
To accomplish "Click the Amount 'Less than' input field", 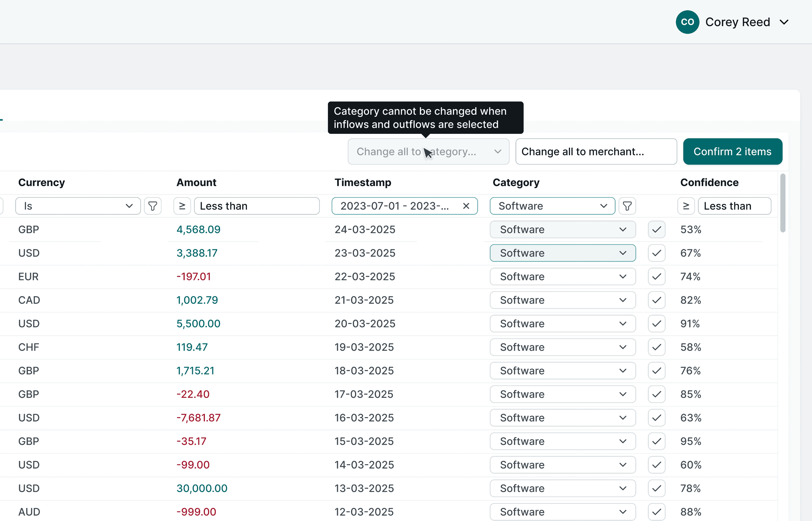I will tap(256, 206).
